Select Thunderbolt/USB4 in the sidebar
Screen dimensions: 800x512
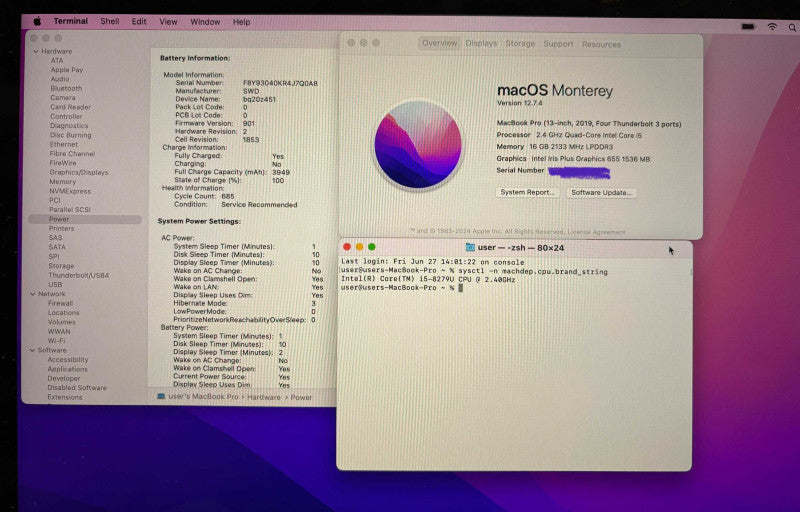tap(79, 275)
